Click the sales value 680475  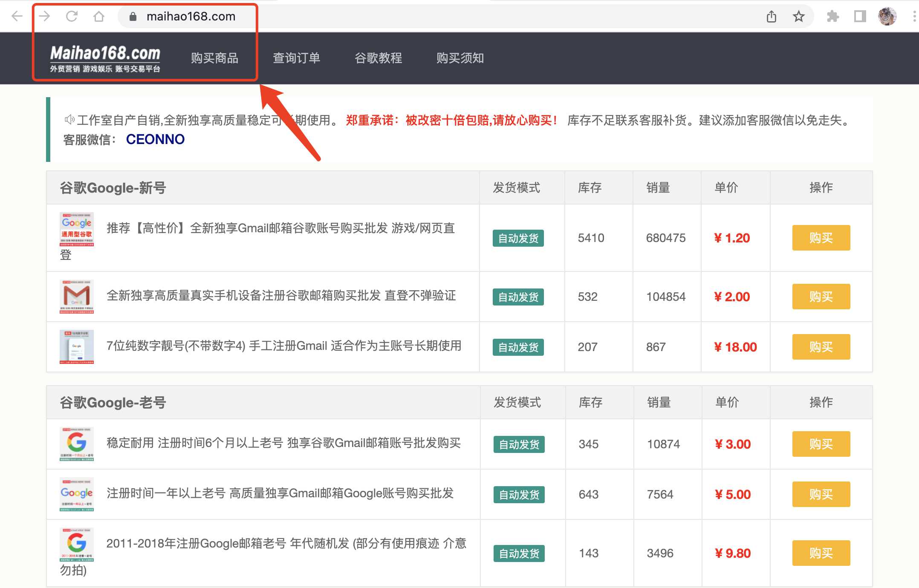(666, 238)
